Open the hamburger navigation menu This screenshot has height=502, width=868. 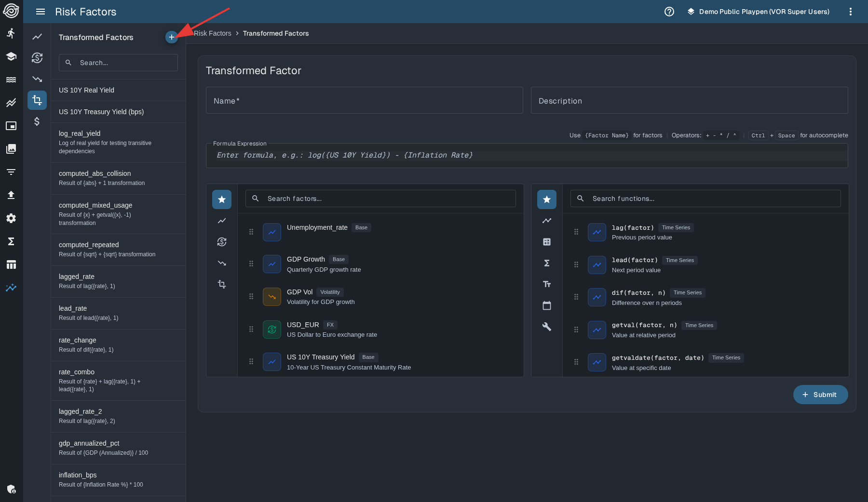41,12
